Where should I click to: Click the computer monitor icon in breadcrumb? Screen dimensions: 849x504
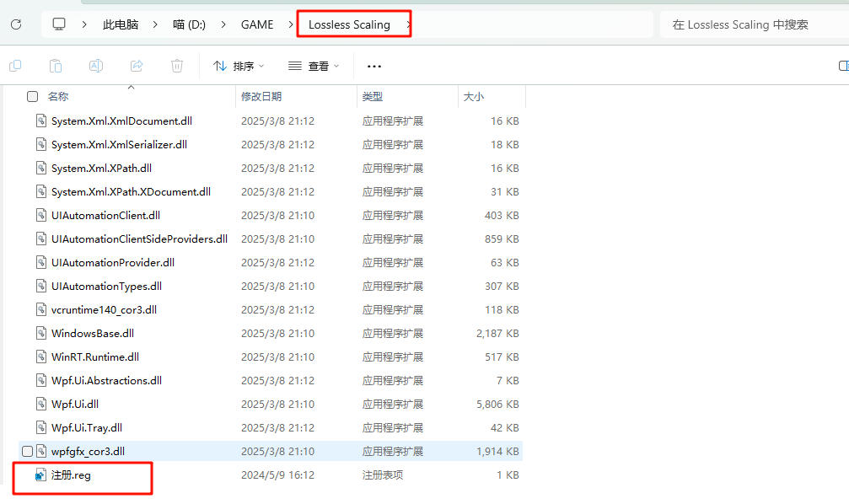(x=59, y=24)
